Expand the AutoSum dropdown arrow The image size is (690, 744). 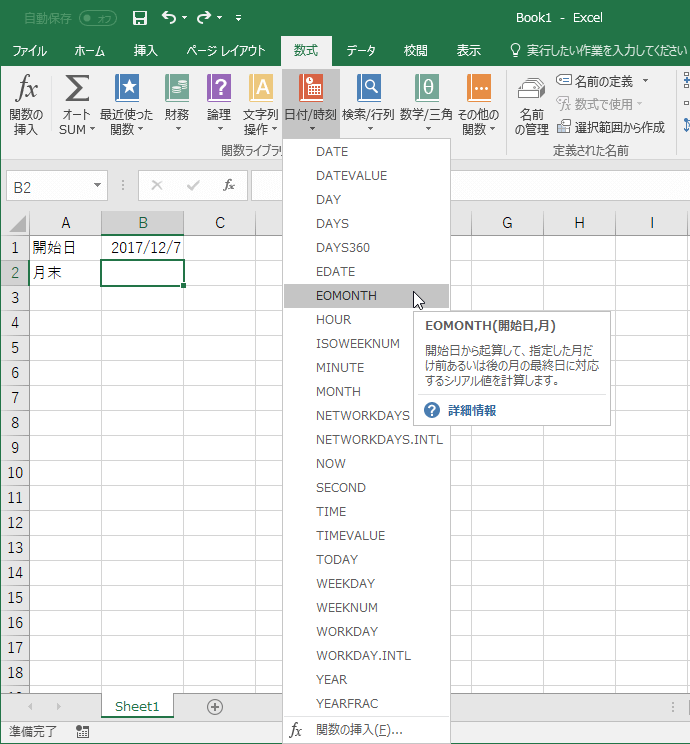[x=93, y=129]
